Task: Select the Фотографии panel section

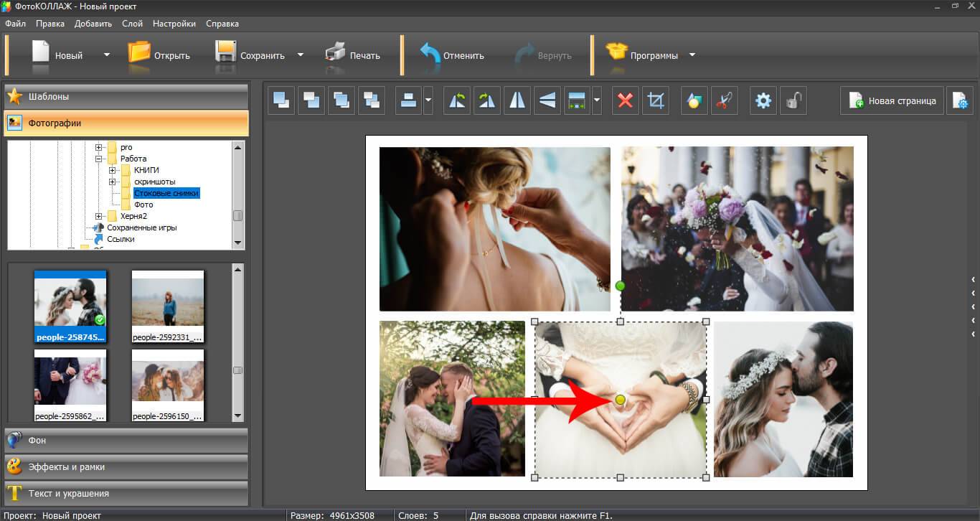Action: [x=126, y=123]
